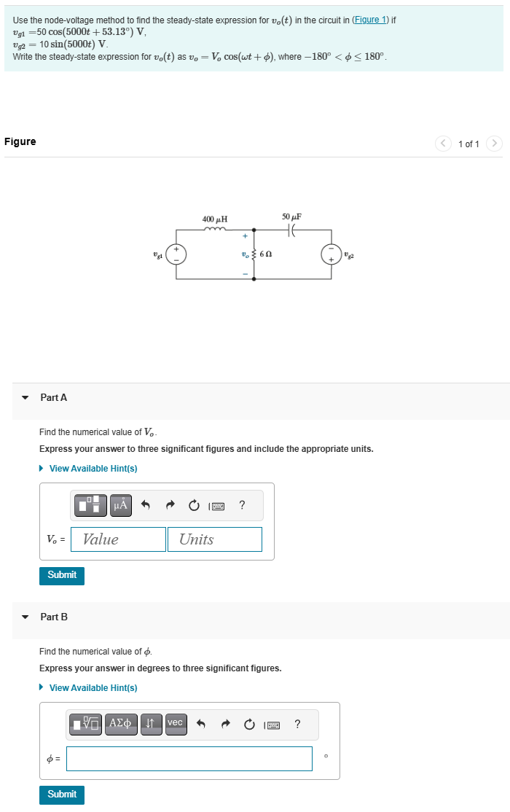Submit the answer for Part A

(x=61, y=575)
